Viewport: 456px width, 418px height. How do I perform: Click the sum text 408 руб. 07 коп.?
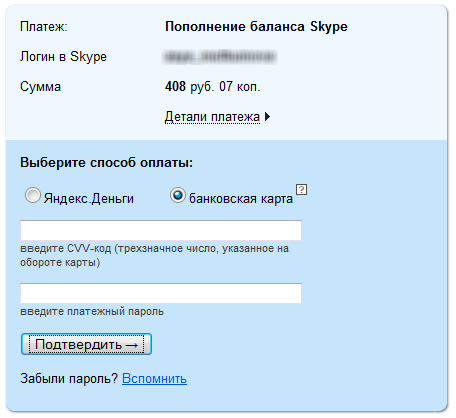(x=212, y=87)
